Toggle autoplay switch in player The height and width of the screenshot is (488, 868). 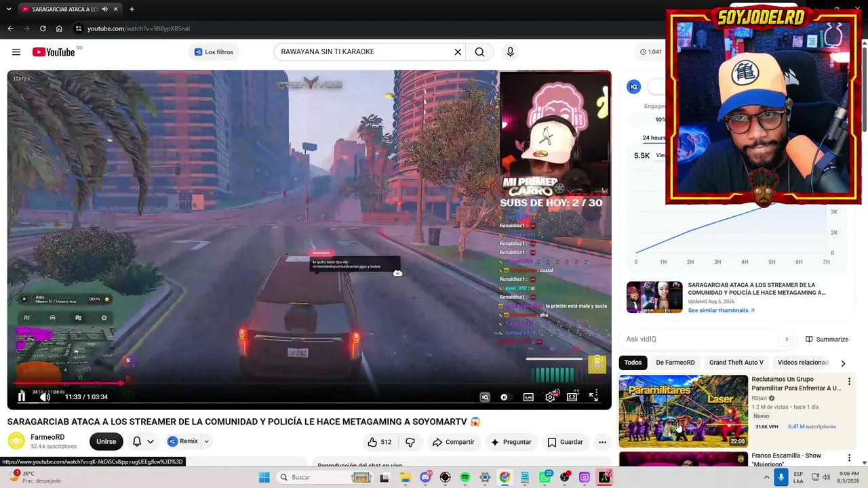click(505, 397)
